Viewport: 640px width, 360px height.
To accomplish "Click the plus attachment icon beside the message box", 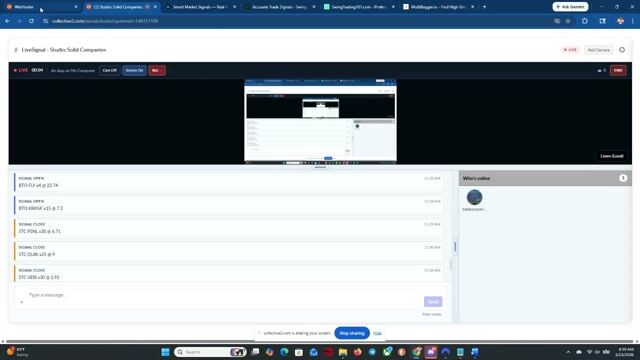I will click(22, 302).
